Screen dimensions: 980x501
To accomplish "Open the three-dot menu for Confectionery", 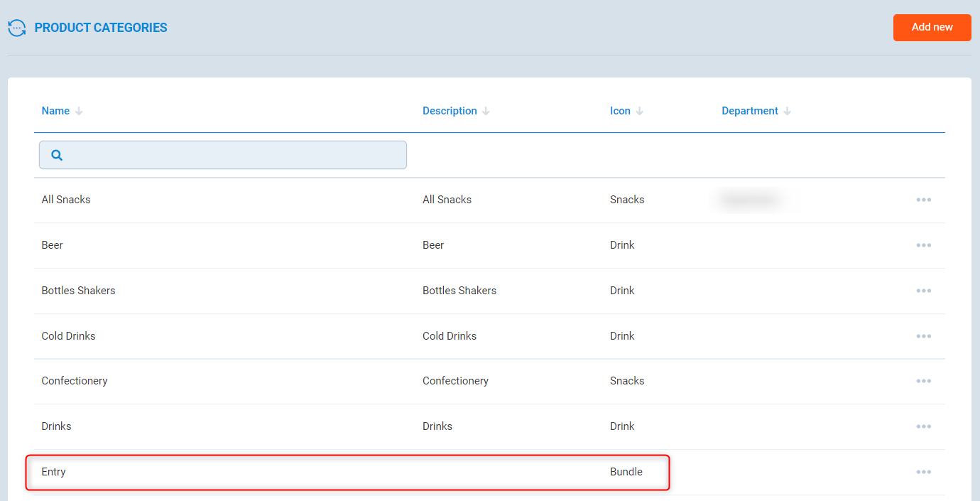I will click(923, 381).
